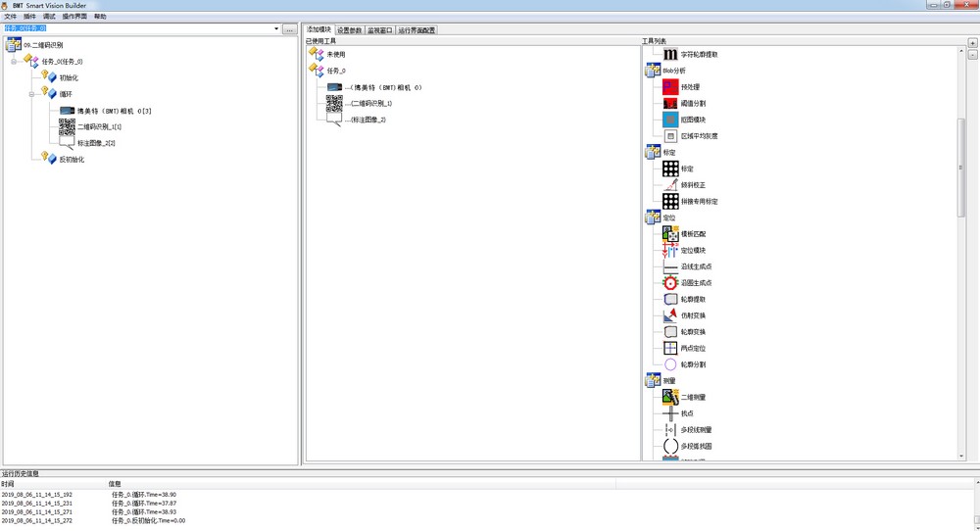Switch to the 设置参数 tab

point(350,30)
